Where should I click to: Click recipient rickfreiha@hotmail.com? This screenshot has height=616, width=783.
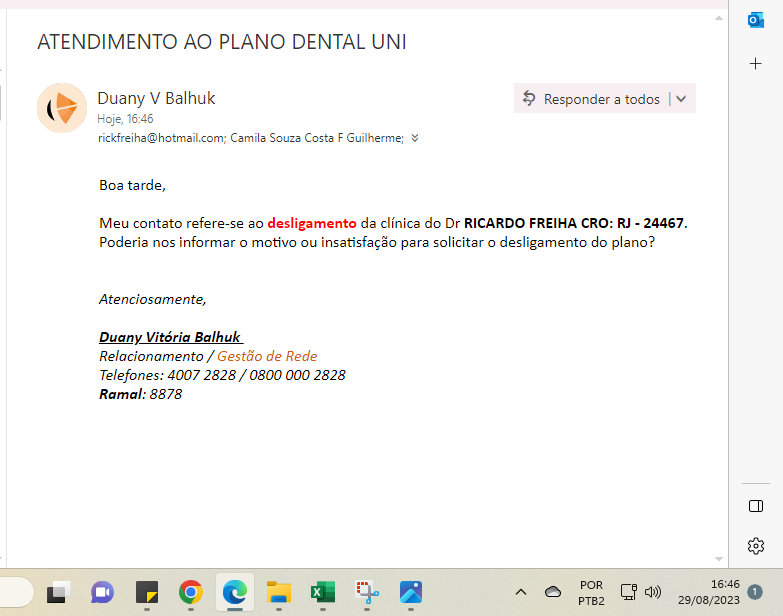161,139
